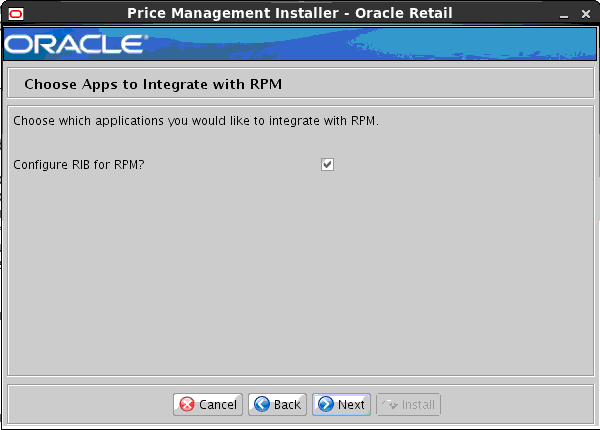Minimize the installer window
600x430 pixels.
[x=564, y=15]
